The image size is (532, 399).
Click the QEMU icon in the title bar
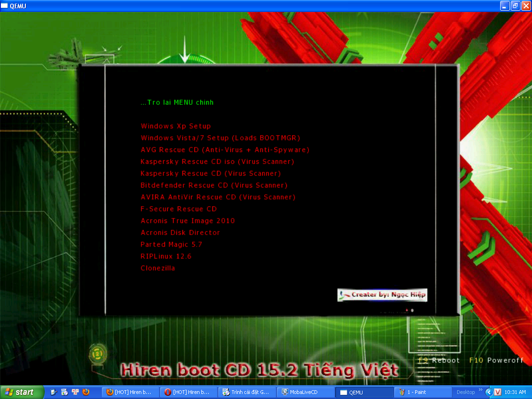coord(4,6)
